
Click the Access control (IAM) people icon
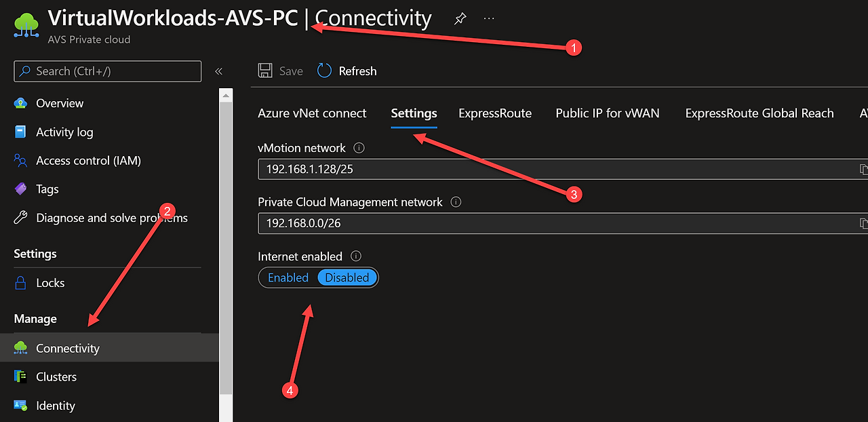pos(21,160)
